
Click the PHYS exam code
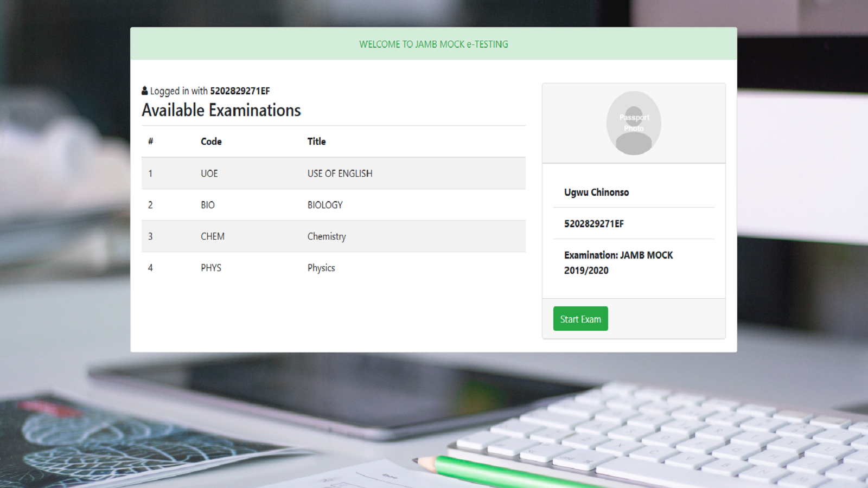tap(211, 268)
